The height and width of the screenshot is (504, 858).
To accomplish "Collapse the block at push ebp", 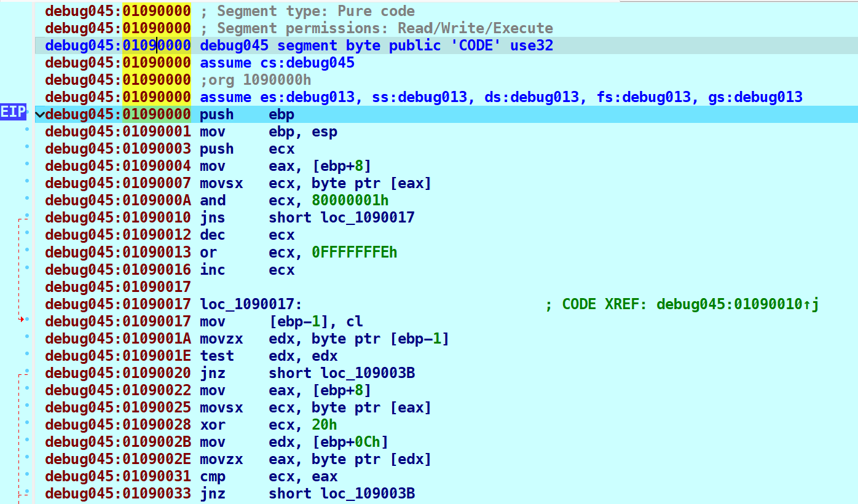I will pyautogui.click(x=40, y=114).
